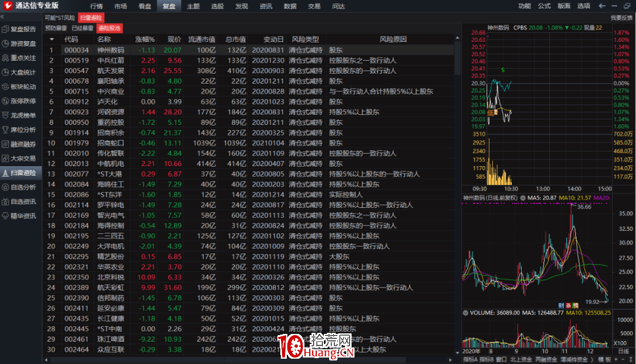Viewport: 636px width, 364px height.
Task: Select the 复盘 menu tab
Action: pyautogui.click(x=169, y=6)
